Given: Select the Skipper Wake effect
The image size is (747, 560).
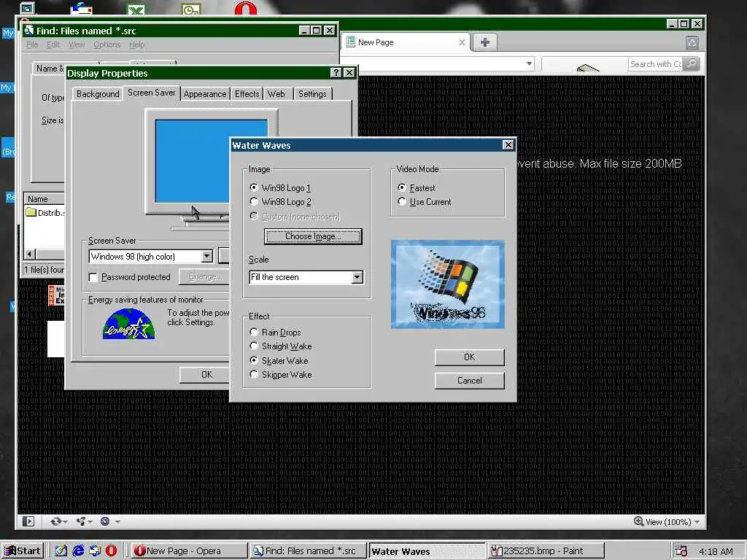Looking at the screenshot, I should [281, 375].
